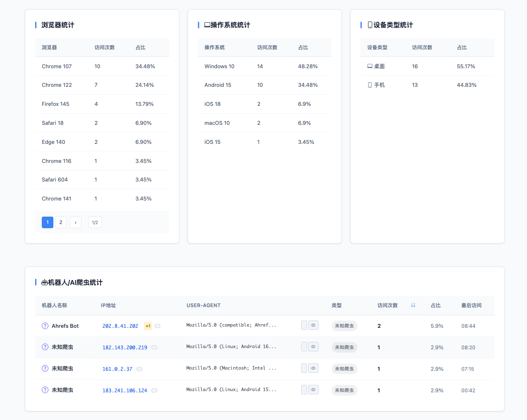Toggle eye icon for the Android 15 user-agent row
This screenshot has width=527, height=420.
(x=314, y=390)
